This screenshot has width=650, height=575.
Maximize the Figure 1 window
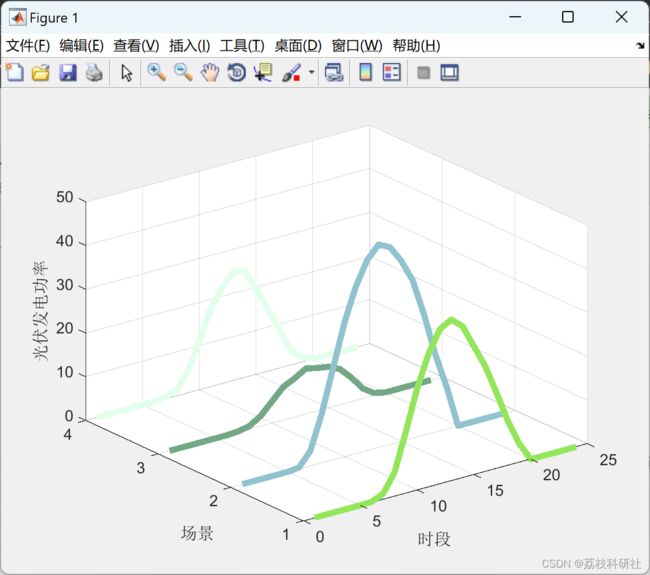click(x=568, y=17)
